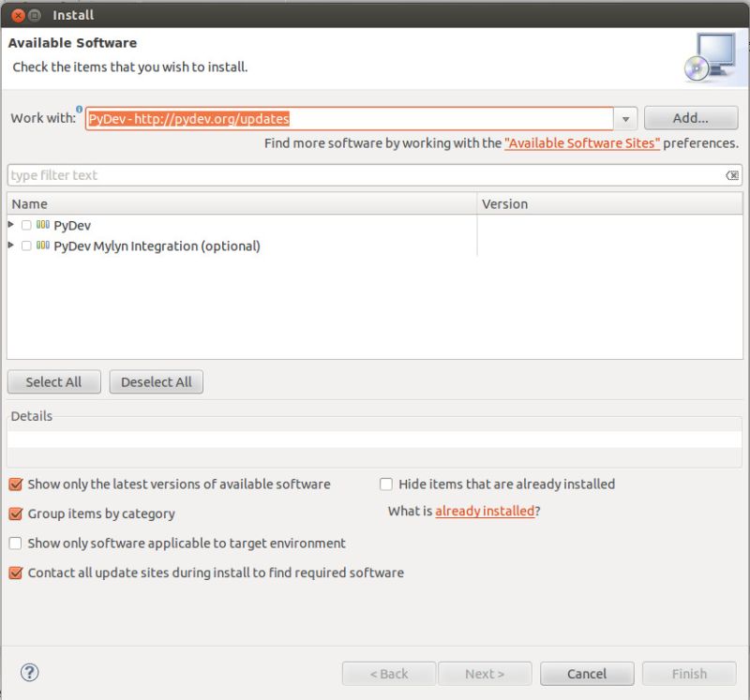The height and width of the screenshot is (700, 750).
Task: Select the PyDev row label
Action: coord(72,226)
